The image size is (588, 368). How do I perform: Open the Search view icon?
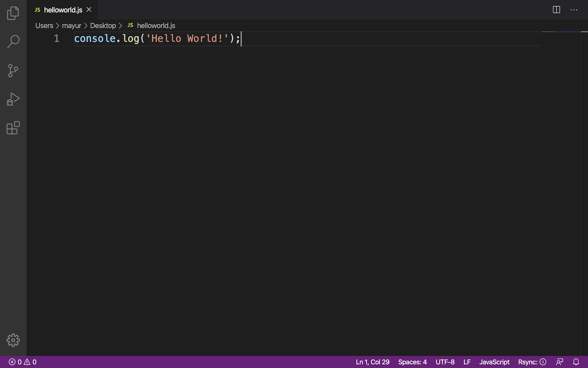13,41
